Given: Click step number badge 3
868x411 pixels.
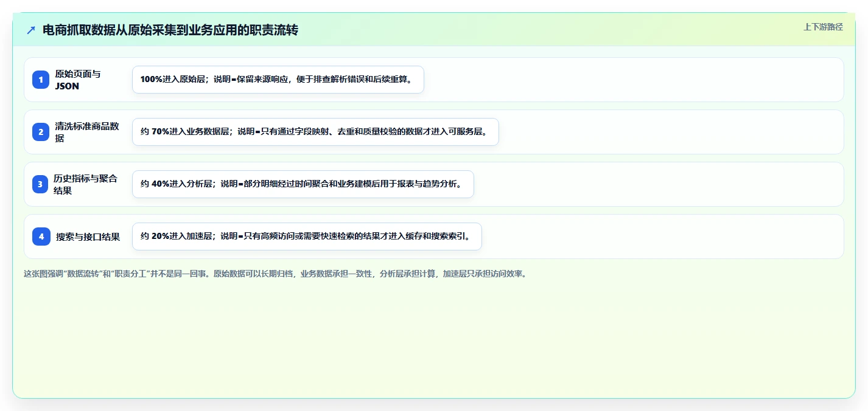Looking at the screenshot, I should 41,184.
